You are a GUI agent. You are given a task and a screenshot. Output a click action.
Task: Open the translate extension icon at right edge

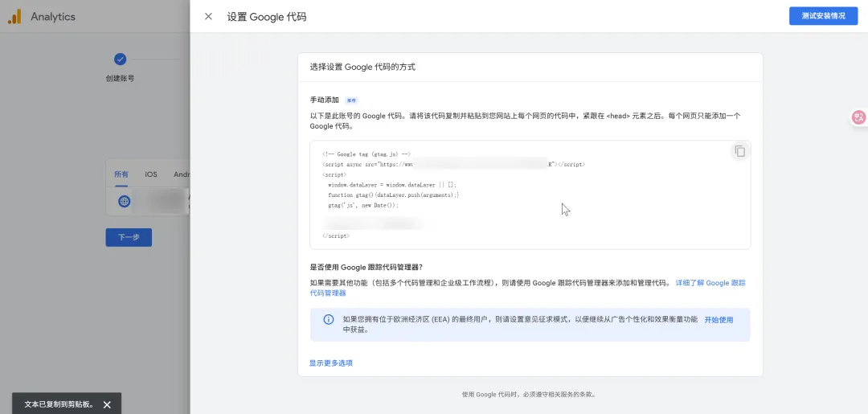(858, 117)
